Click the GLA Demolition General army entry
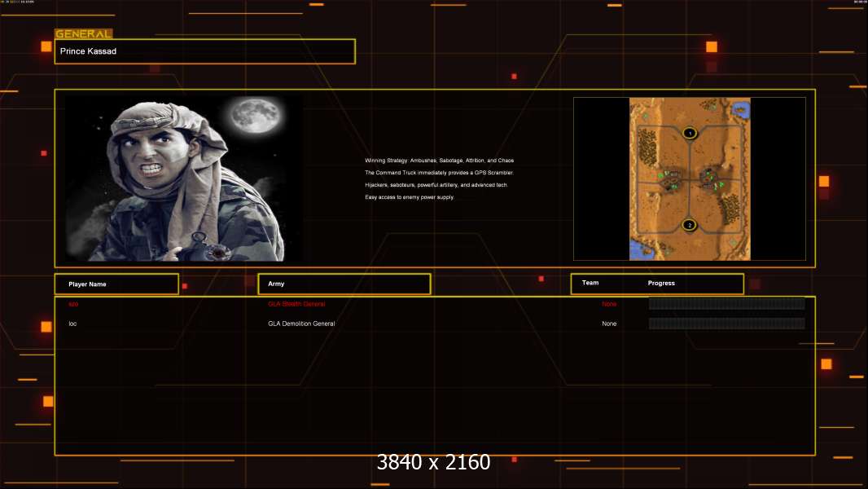Image resolution: width=868 pixels, height=489 pixels. (301, 324)
